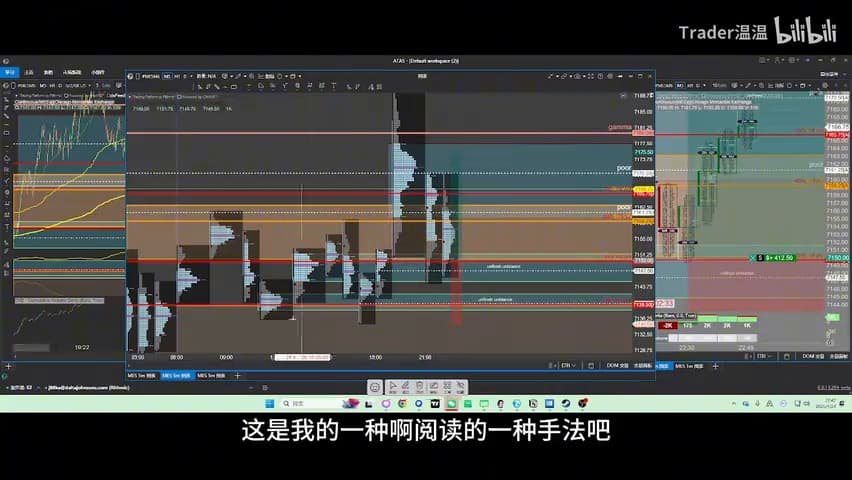Select pointer tool on floating annotation toolbar
This screenshot has height=480, width=852.
[x=392, y=387]
